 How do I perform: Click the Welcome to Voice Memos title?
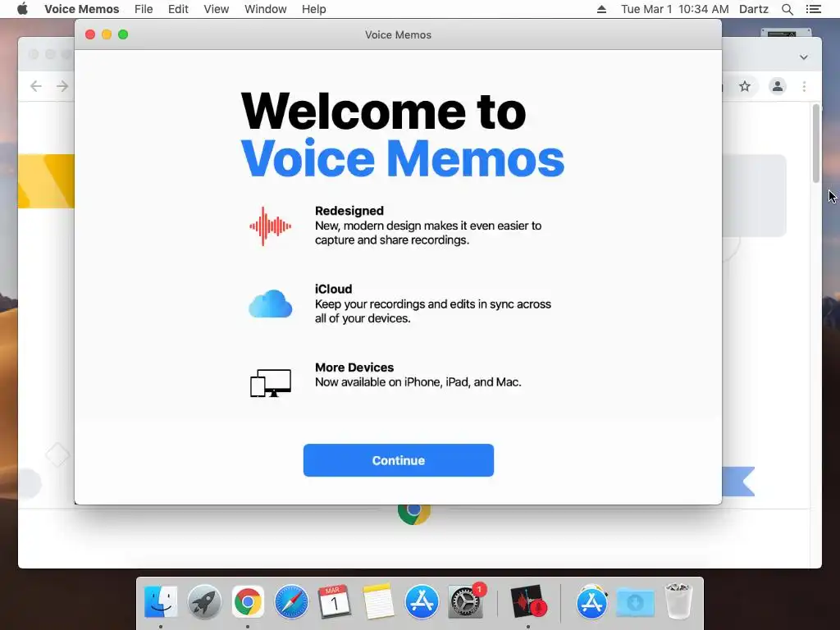[x=402, y=135]
